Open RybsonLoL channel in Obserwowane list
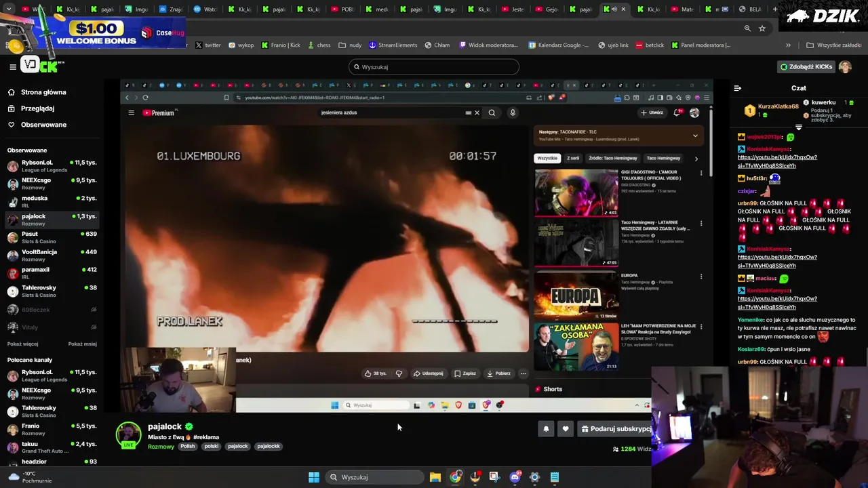Image resolution: width=868 pixels, height=488 pixels. [52, 166]
